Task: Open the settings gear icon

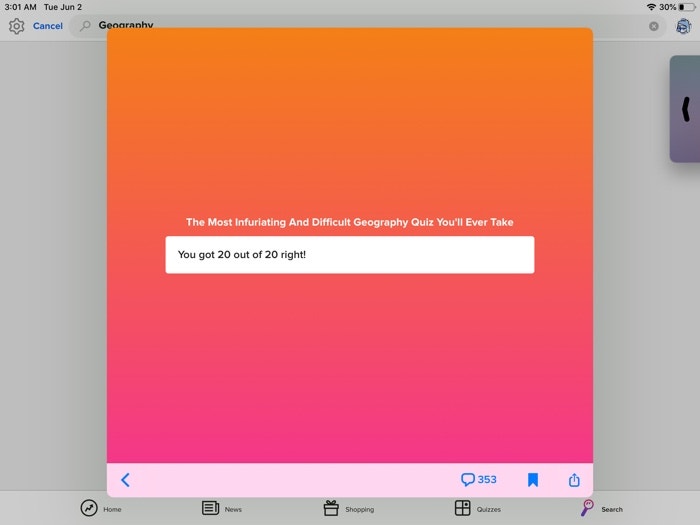Action: coord(16,26)
